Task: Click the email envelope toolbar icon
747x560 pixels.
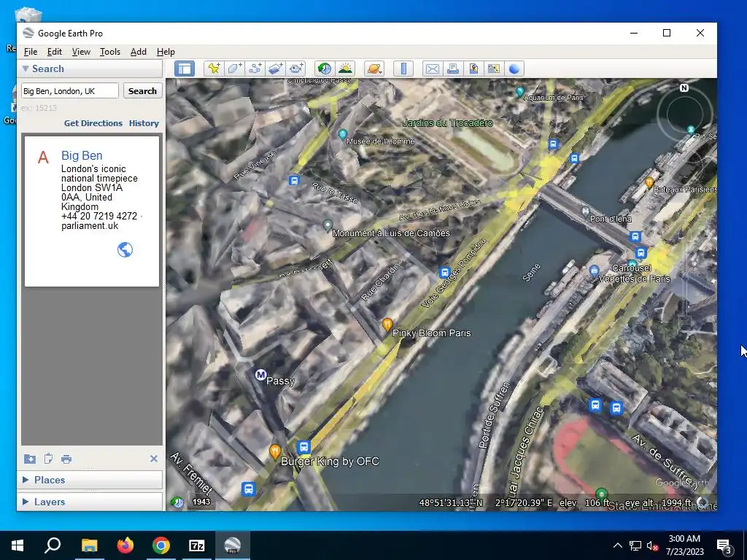Action: (x=432, y=69)
